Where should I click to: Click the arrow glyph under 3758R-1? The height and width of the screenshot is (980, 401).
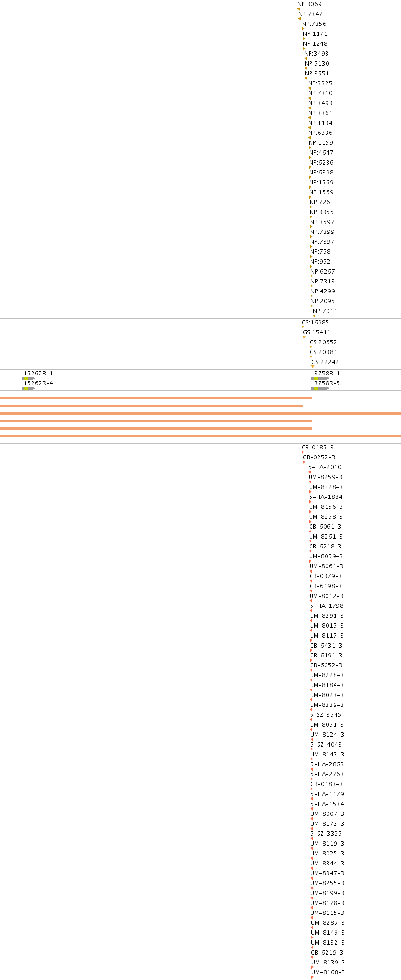tap(320, 378)
